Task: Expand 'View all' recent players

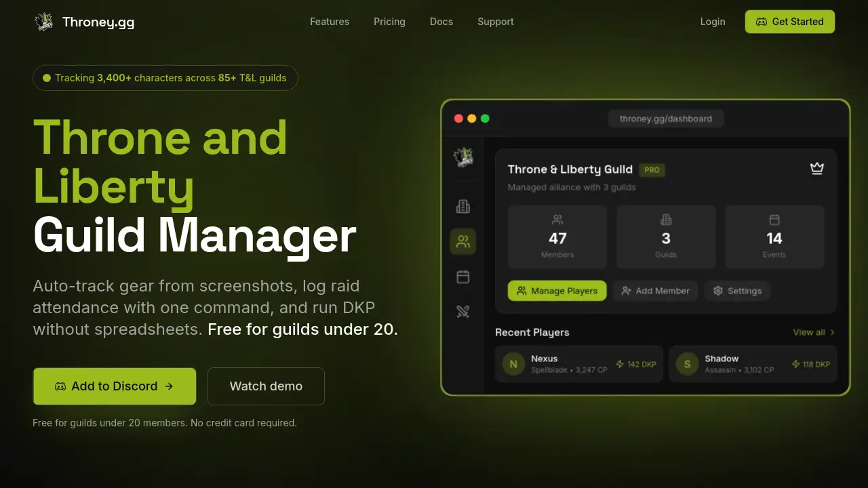Action: pyautogui.click(x=814, y=332)
